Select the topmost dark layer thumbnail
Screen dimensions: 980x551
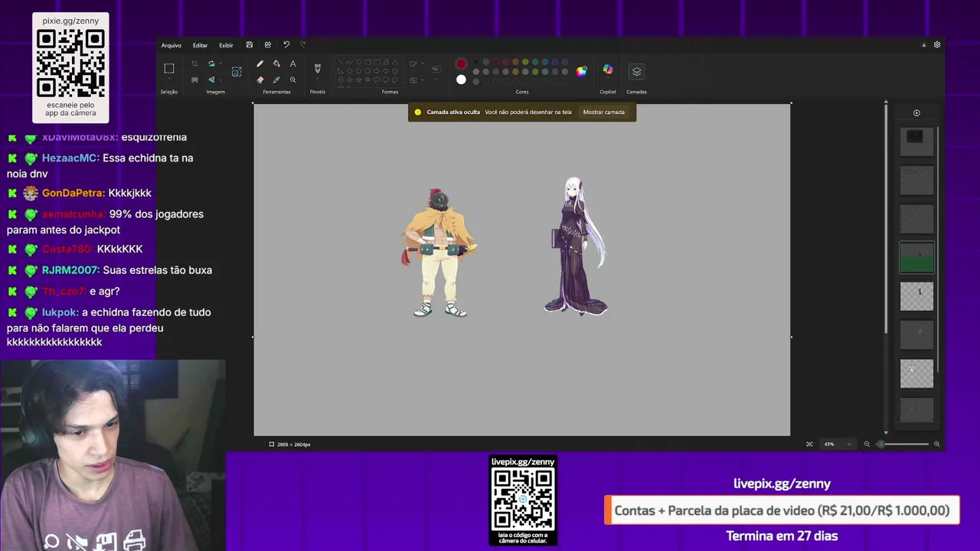[916, 142]
